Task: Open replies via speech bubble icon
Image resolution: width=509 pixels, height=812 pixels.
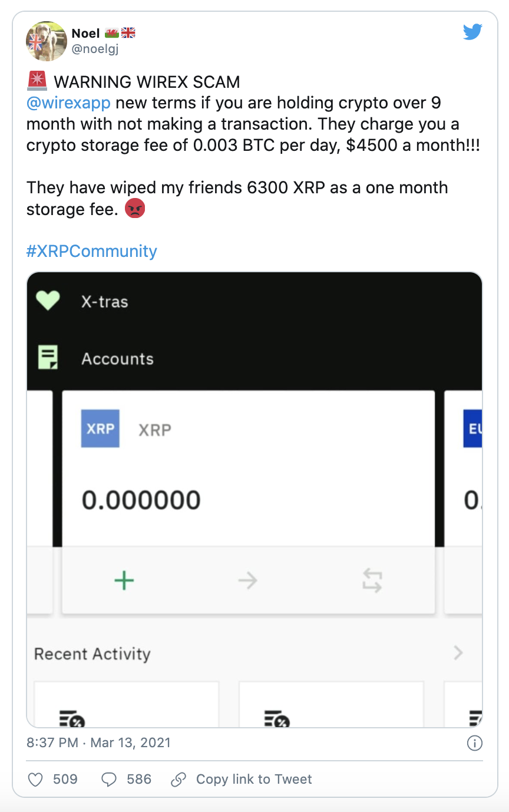Action: [109, 780]
